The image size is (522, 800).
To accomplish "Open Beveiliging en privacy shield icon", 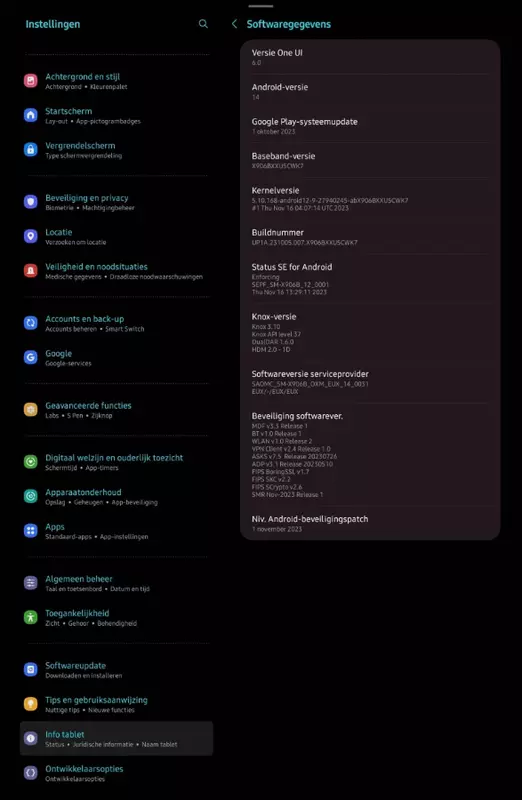I will coord(31,202).
